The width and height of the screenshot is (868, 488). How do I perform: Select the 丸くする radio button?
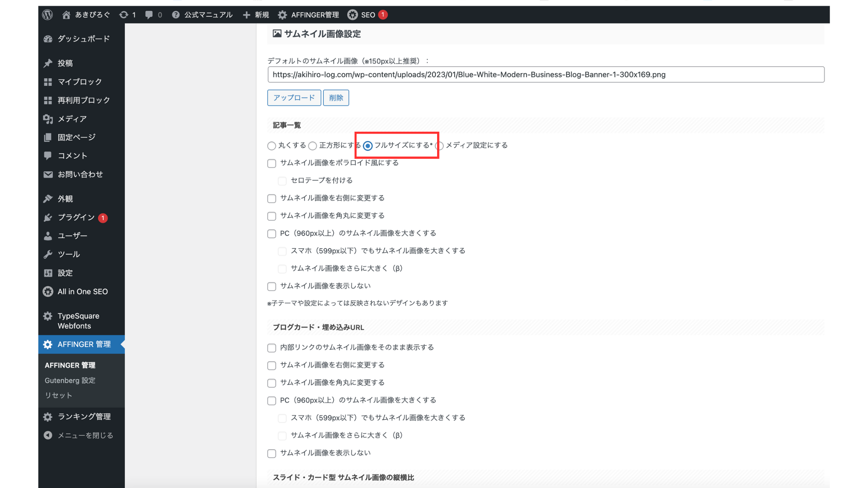click(272, 146)
